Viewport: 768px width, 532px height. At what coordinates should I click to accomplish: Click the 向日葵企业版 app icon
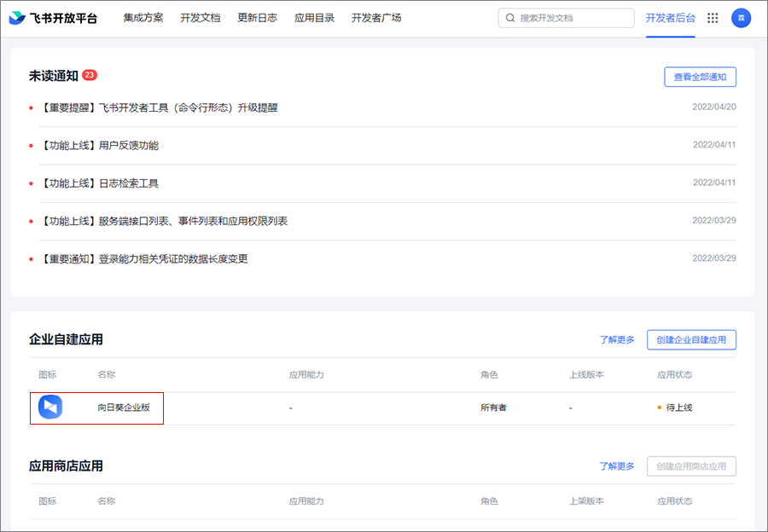click(50, 408)
